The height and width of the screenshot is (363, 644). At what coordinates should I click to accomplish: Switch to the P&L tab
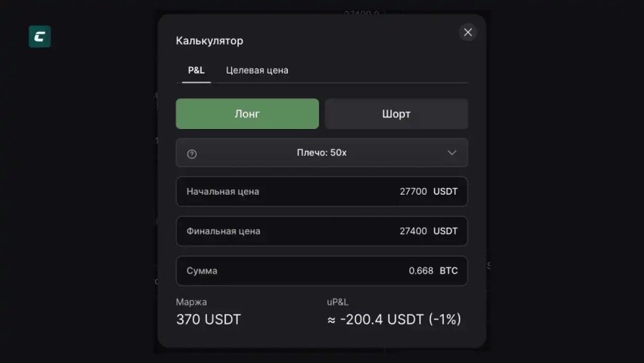tap(196, 70)
